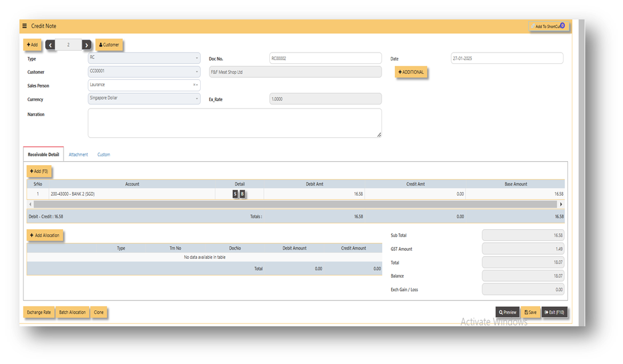
Task: Click the table scrollbar left arrow
Action: click(x=30, y=204)
